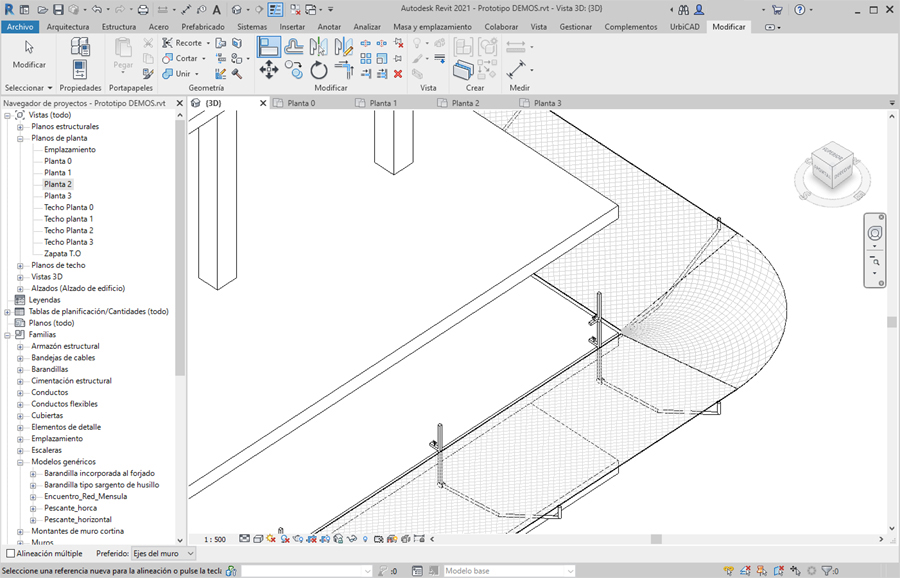
Task: Open the Measure tool in Medir panel
Action: (x=517, y=46)
